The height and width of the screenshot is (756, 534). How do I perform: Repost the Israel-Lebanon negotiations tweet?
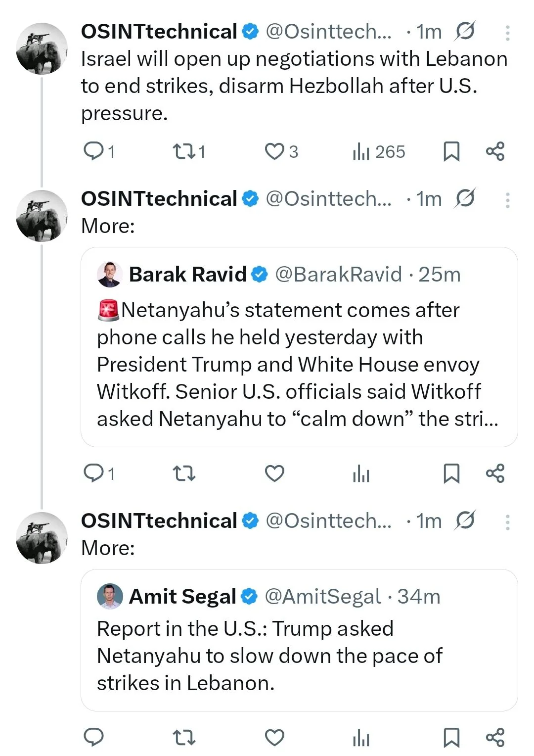[x=184, y=151]
